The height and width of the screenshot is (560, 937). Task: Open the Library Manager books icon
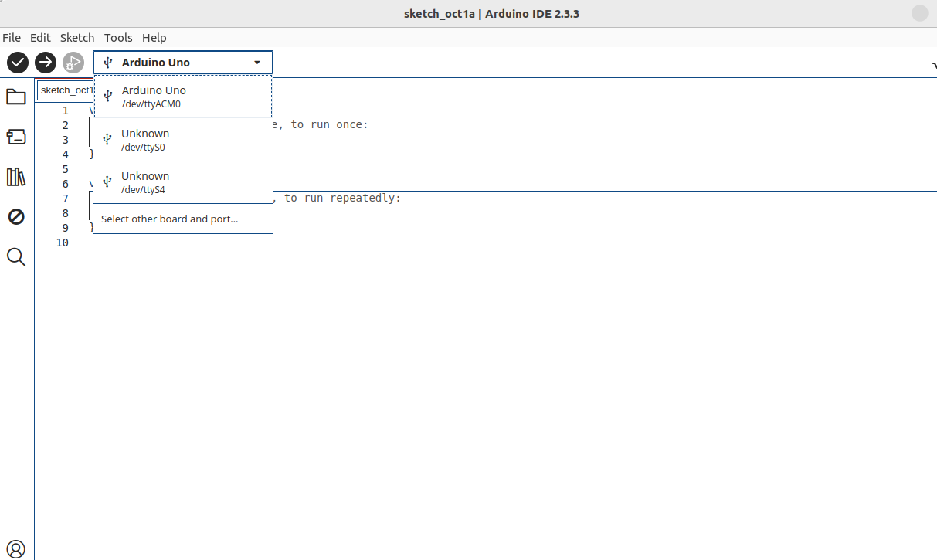pyautogui.click(x=16, y=177)
